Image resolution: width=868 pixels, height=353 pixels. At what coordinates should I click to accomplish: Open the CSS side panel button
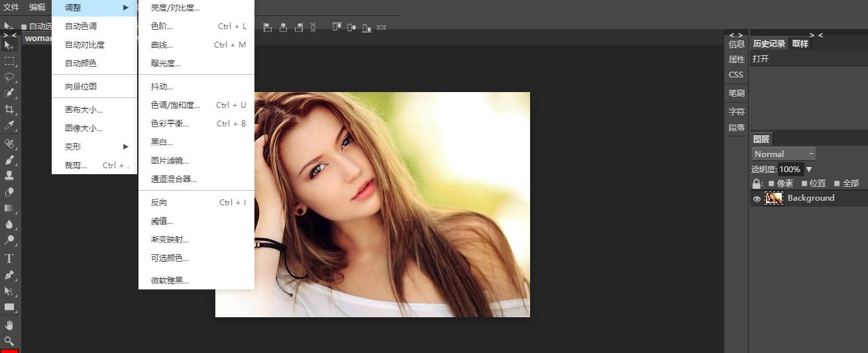736,74
